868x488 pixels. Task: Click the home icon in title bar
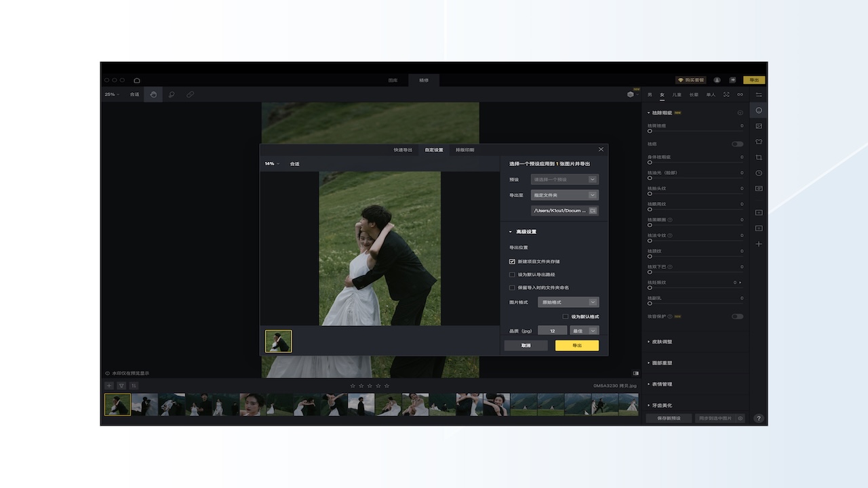click(x=137, y=80)
